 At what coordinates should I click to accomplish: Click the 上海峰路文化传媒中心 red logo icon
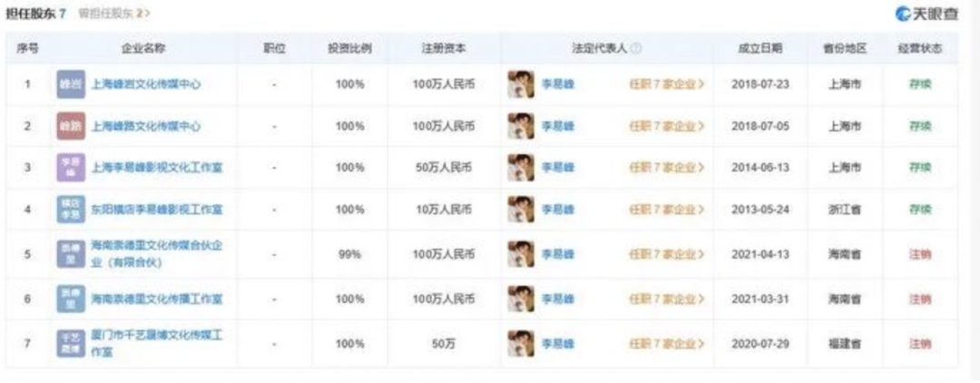click(x=70, y=126)
